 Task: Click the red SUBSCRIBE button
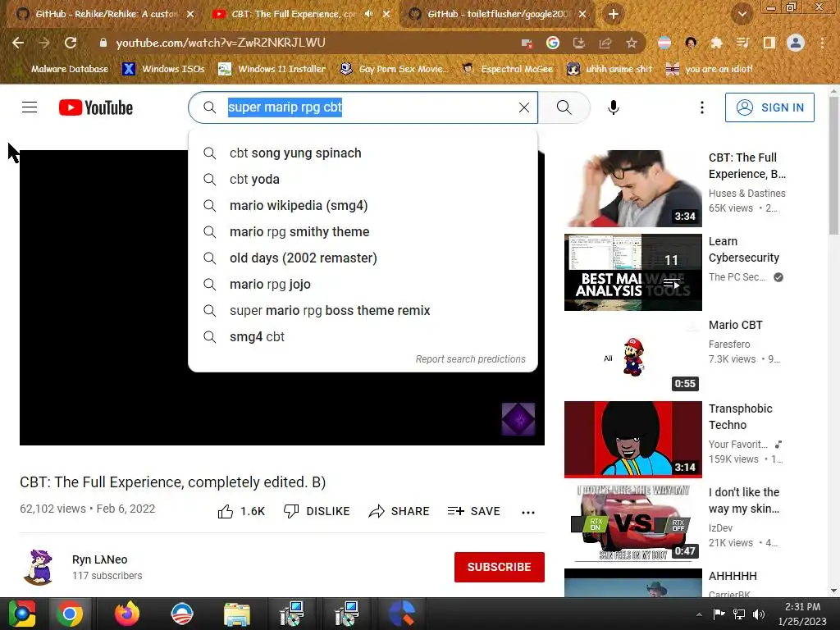(x=500, y=567)
